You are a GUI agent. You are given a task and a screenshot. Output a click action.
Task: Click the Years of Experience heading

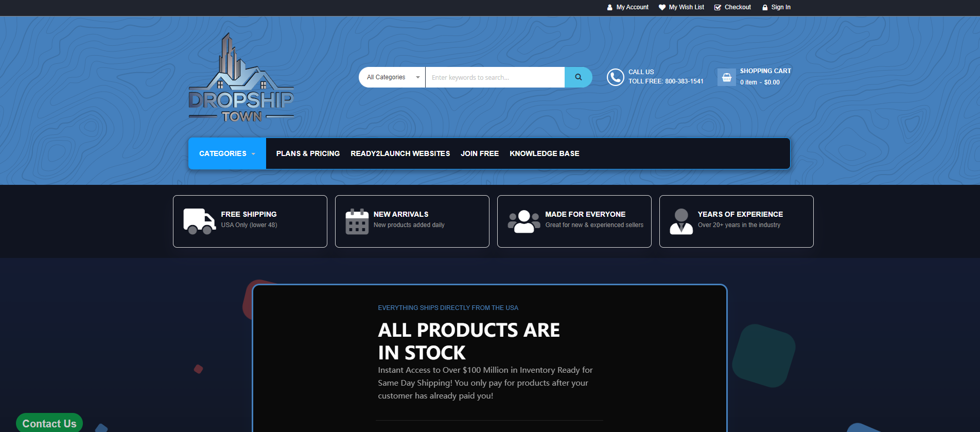pyautogui.click(x=741, y=214)
